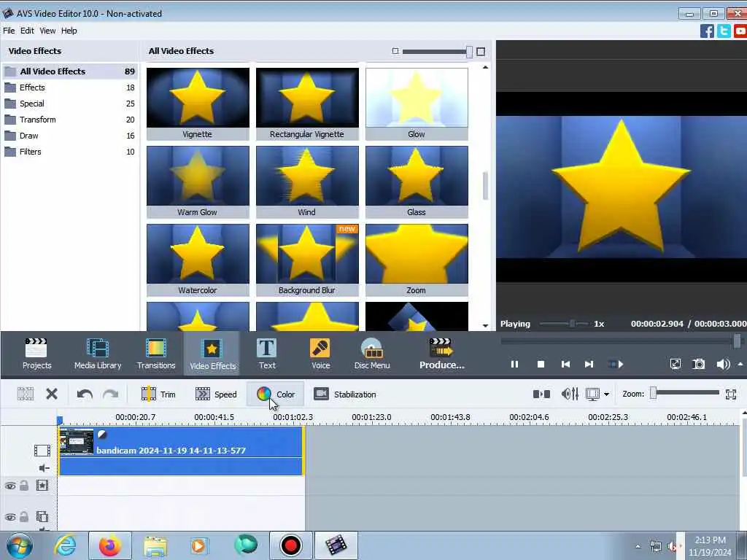Undo the last action
The width and height of the screenshot is (747, 560).
[85, 394]
